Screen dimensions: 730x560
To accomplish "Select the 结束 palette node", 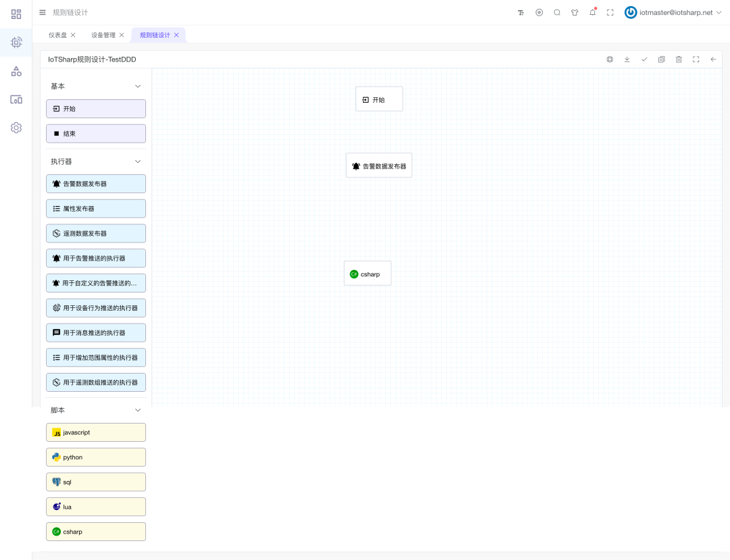I will [96, 134].
